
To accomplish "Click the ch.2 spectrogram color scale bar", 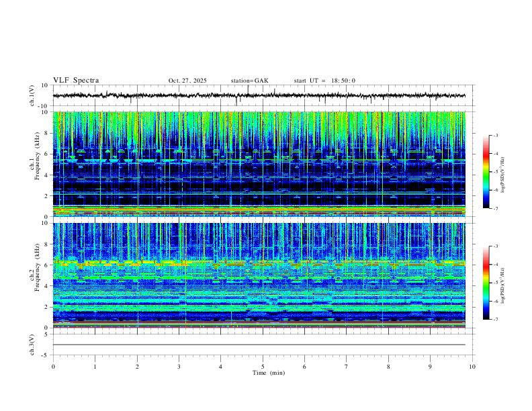I will (x=486, y=283).
